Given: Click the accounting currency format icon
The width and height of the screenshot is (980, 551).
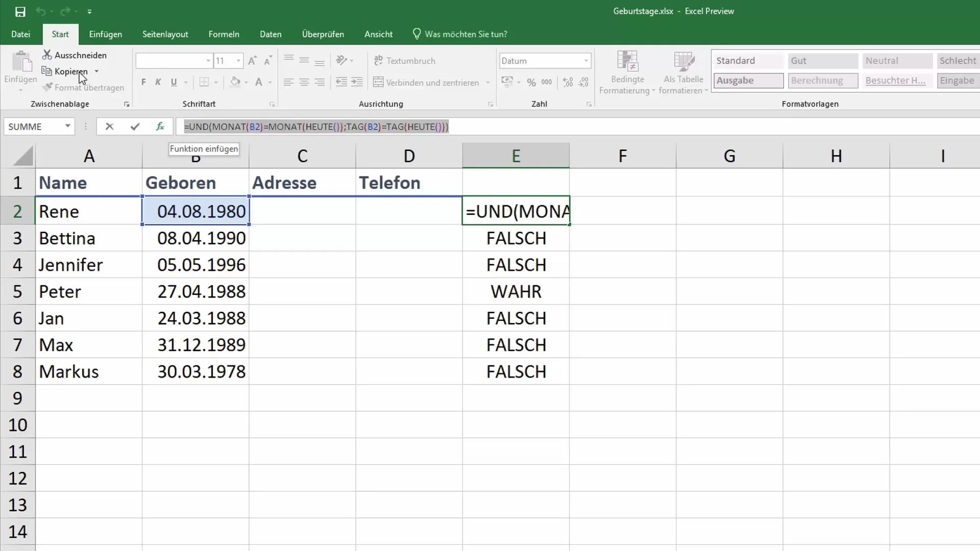Looking at the screenshot, I should click(x=507, y=82).
